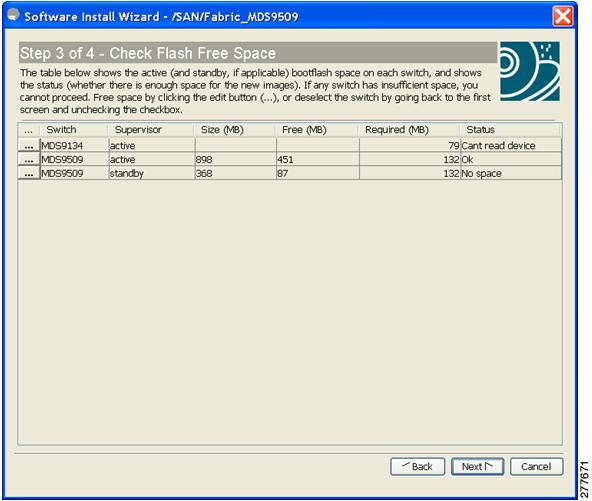Open edit (...) button for MDS9509 active row
Screen dimensions: 592x501
click(29, 159)
